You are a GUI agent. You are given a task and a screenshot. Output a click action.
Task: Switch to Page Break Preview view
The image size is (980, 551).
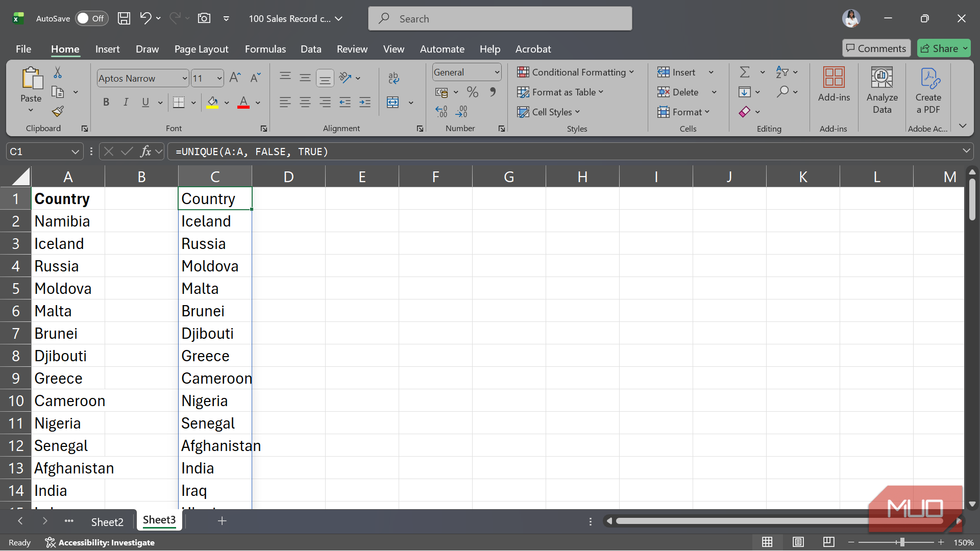tap(828, 542)
